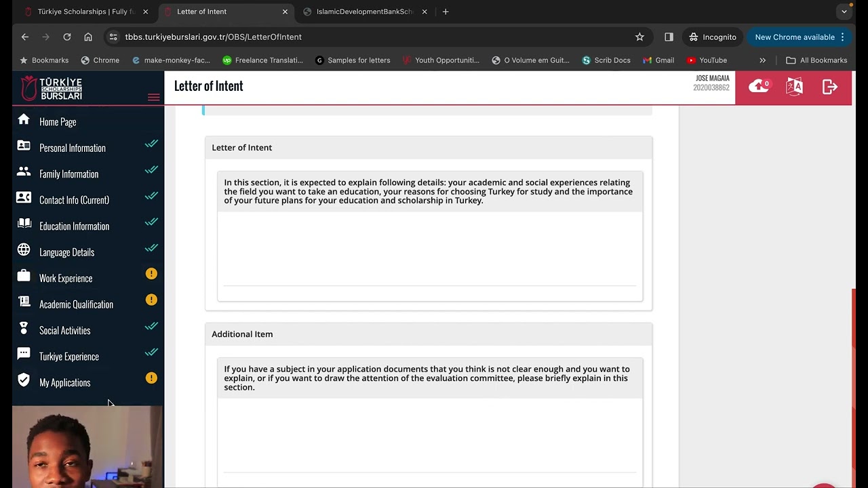This screenshot has width=868, height=488.
Task: Select the Language Details globe icon
Action: (x=24, y=250)
